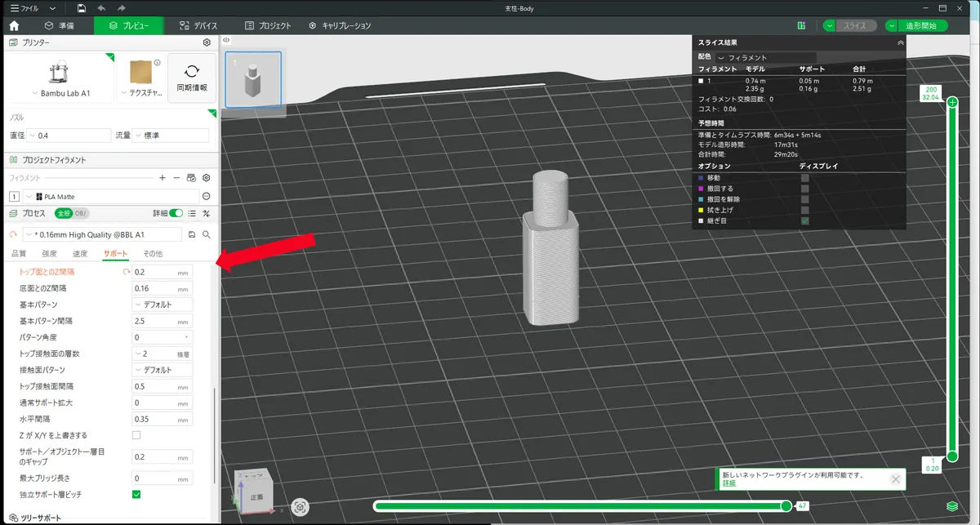Open filament settings gear icon
980x525 pixels.
[207, 177]
